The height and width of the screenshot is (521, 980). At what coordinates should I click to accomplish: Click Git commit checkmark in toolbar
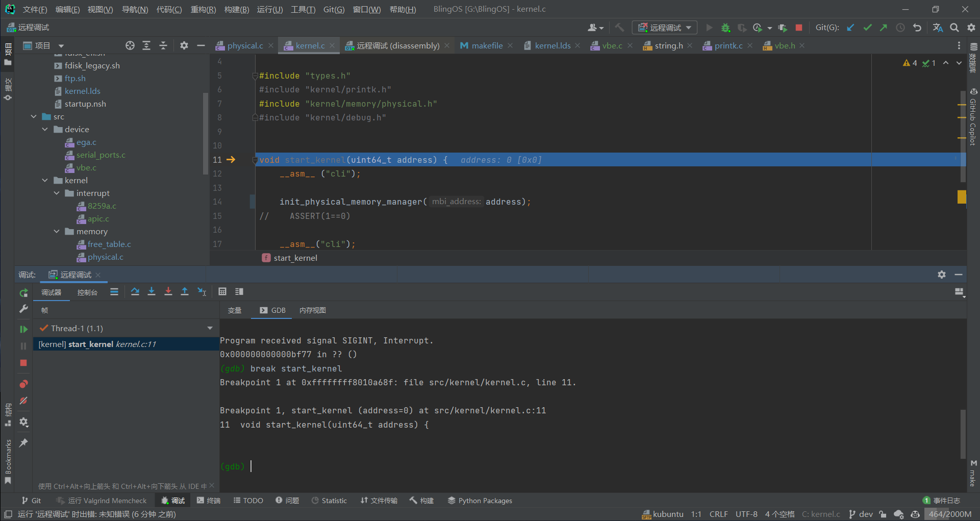tap(867, 28)
